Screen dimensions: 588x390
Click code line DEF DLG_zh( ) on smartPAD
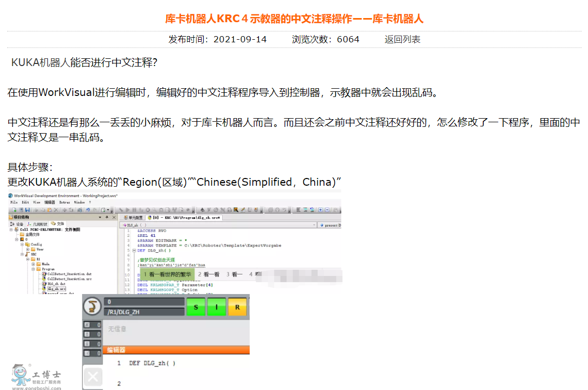point(152,363)
